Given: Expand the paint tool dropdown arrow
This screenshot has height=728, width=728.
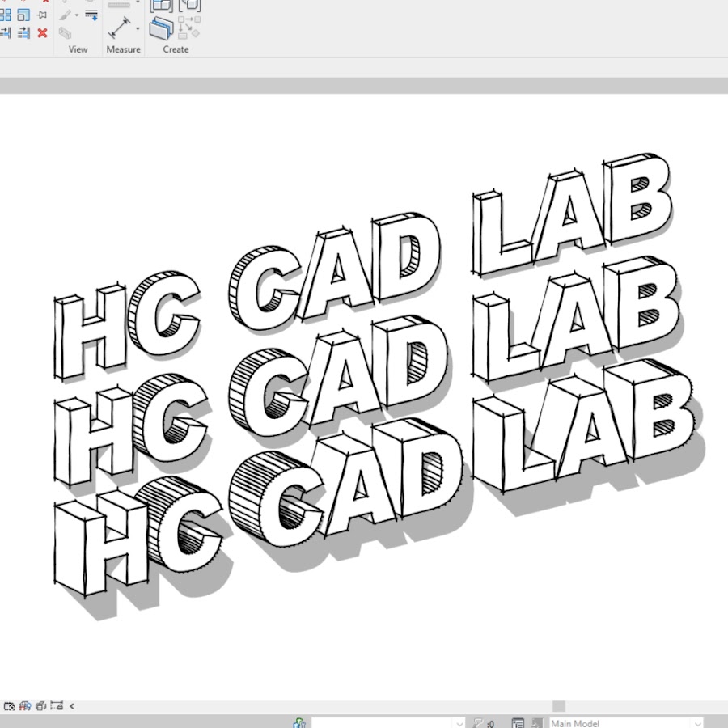Looking at the screenshot, I should coord(77,15).
